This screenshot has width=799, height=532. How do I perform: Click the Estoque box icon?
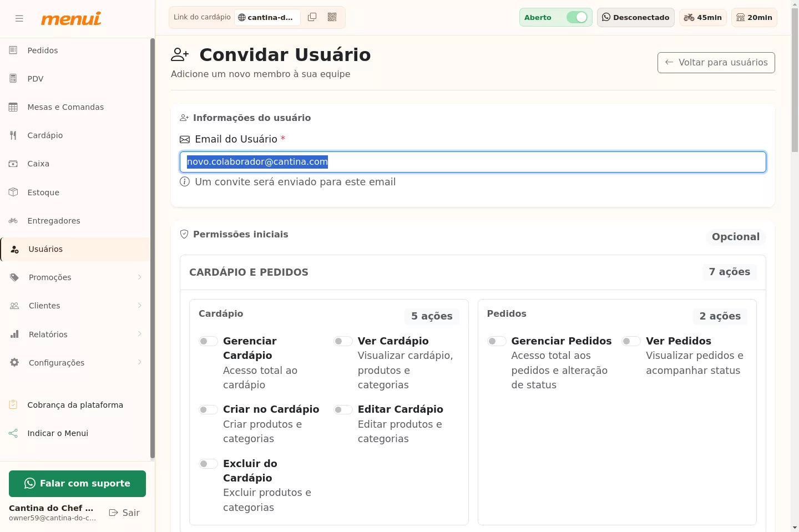click(13, 192)
